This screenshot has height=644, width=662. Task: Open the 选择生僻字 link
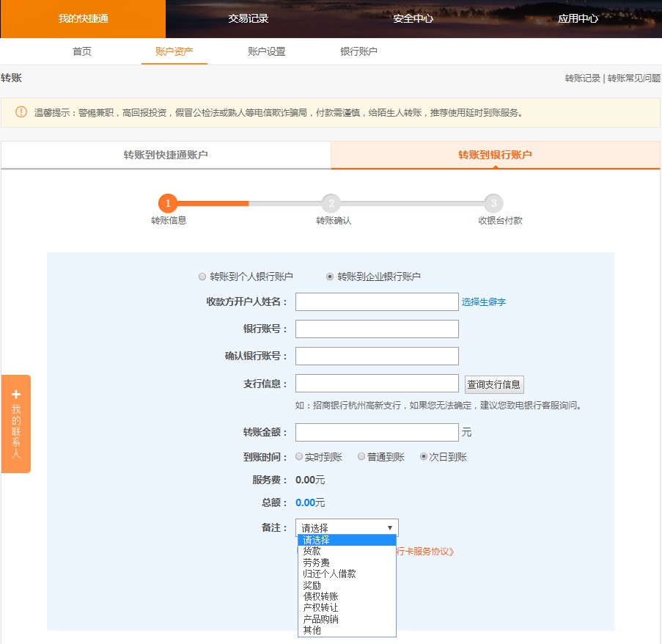tap(483, 301)
